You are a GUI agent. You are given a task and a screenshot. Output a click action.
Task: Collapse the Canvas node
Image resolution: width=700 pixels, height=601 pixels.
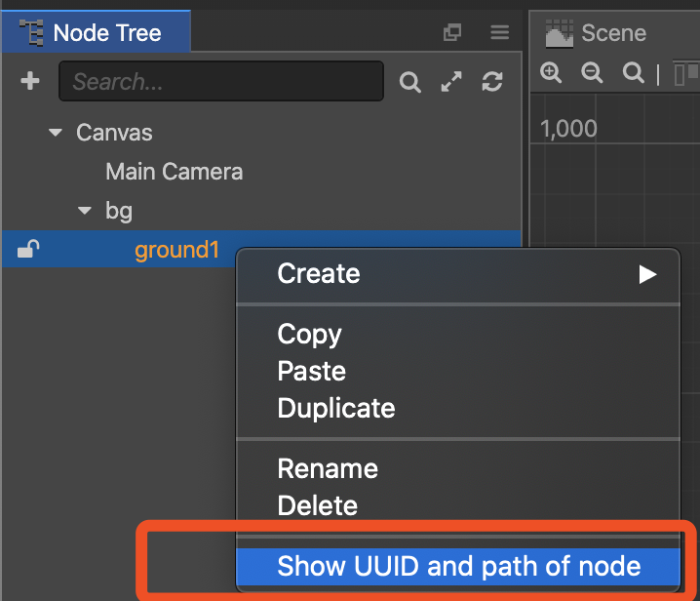[x=56, y=133]
